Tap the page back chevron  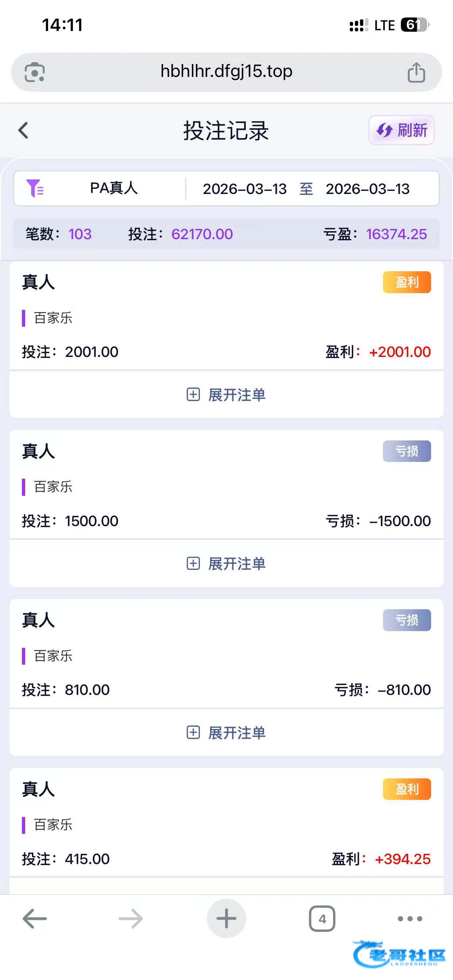click(24, 131)
